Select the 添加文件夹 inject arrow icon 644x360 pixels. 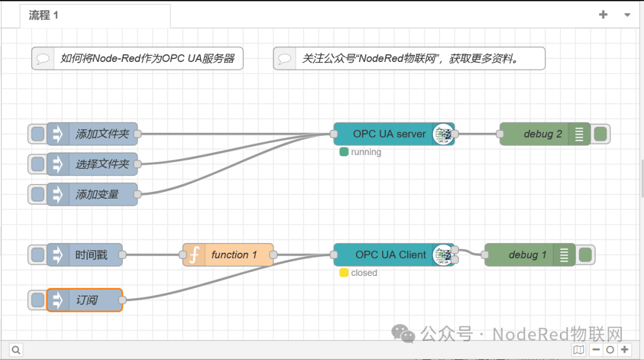pos(58,134)
